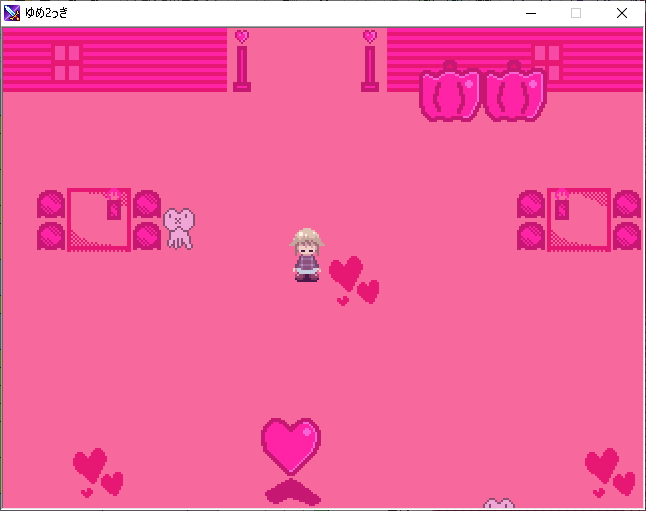Click the large glossy heart at bottom center
Viewport: 646px width, 511px height.
point(291,446)
